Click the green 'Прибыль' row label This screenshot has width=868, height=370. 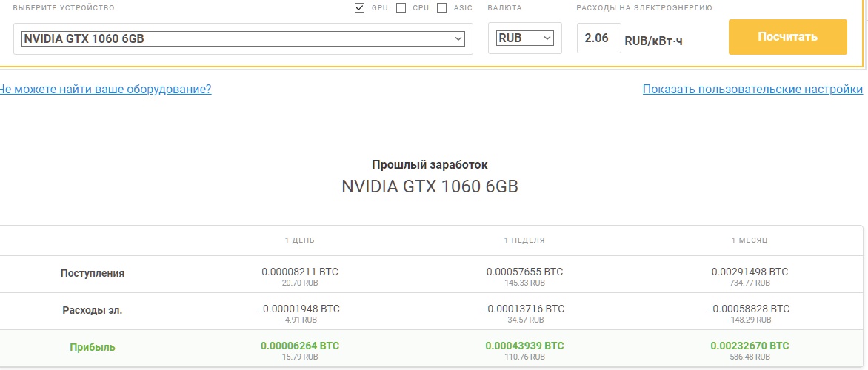[x=93, y=347]
